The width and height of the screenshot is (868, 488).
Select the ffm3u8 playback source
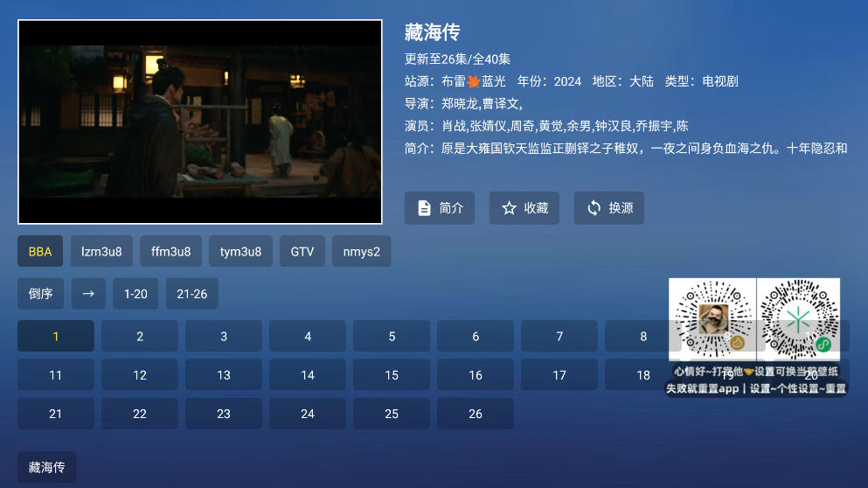pyautogui.click(x=170, y=252)
